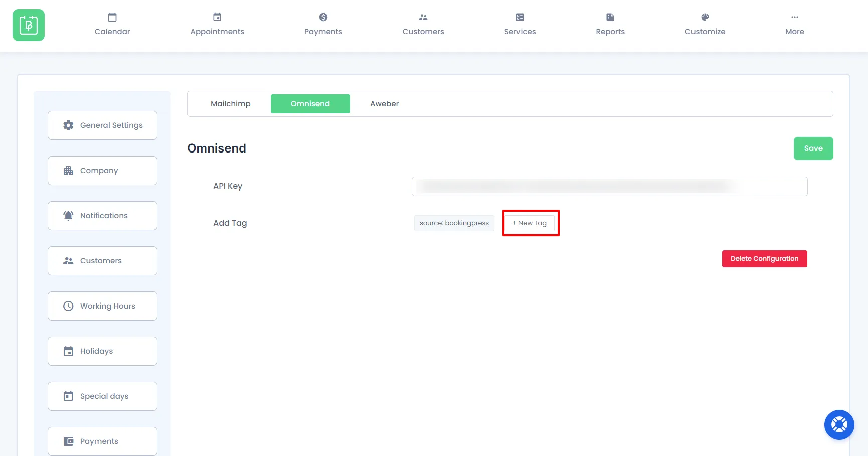The image size is (868, 456).
Task: Click the source: bookingpress tag
Action: click(454, 223)
